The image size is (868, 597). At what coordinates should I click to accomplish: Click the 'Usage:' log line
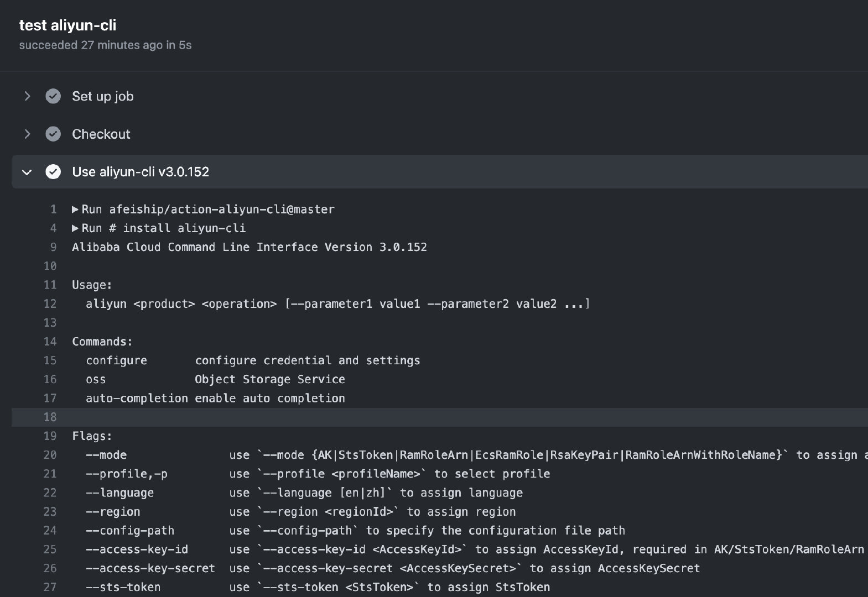[92, 285]
